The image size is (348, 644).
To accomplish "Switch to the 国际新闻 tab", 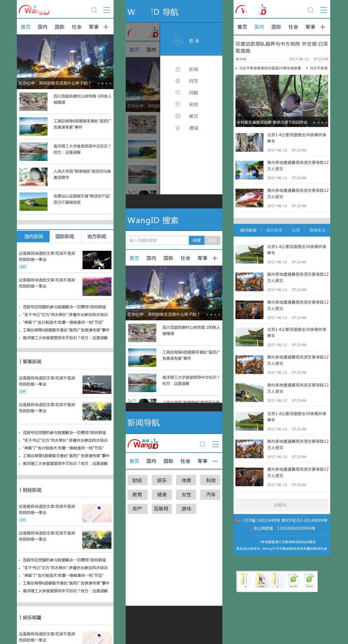I will coord(64,237).
